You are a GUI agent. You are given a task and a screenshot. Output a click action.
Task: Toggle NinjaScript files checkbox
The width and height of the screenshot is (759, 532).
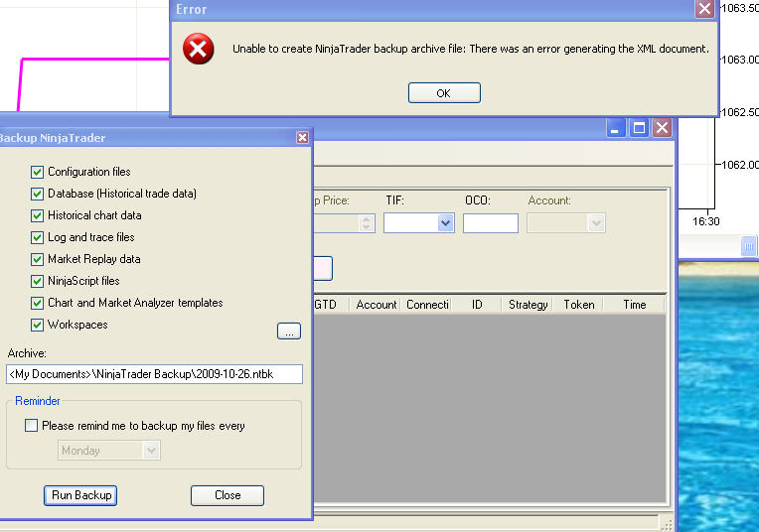(x=37, y=281)
